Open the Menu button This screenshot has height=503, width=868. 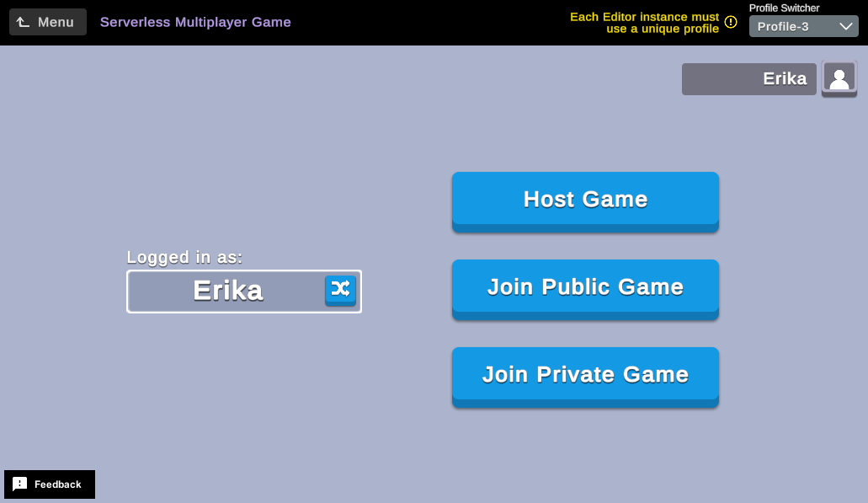(48, 22)
